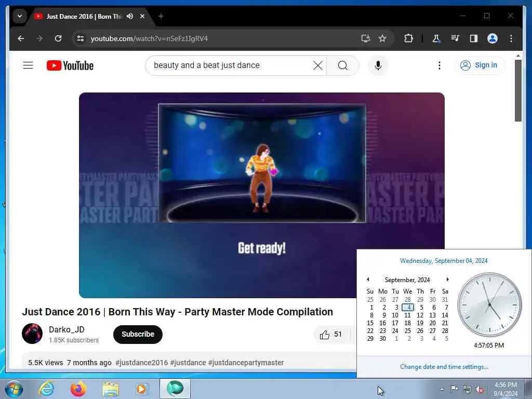
Task: Click the Wednesday, September 04, 2024 date text
Action: (444, 261)
